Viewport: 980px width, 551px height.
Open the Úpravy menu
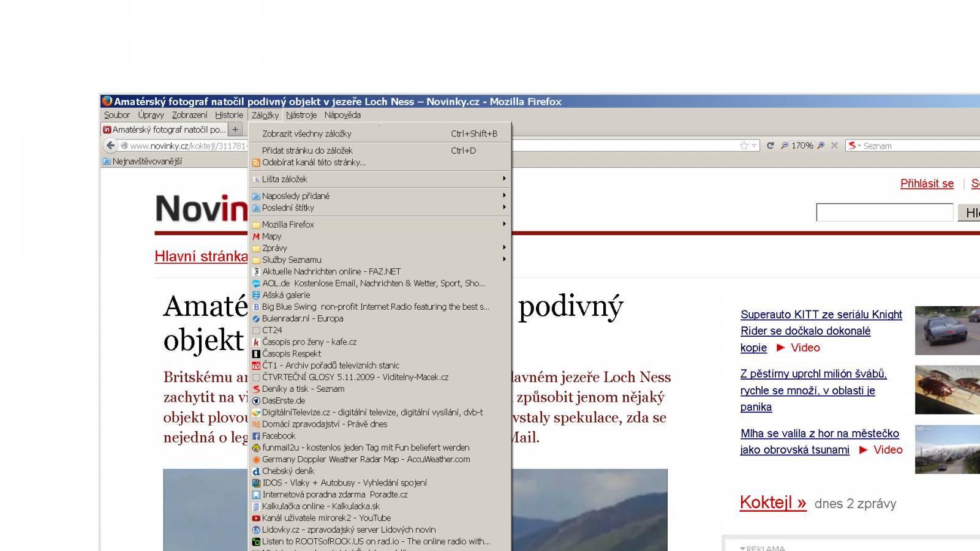click(151, 115)
